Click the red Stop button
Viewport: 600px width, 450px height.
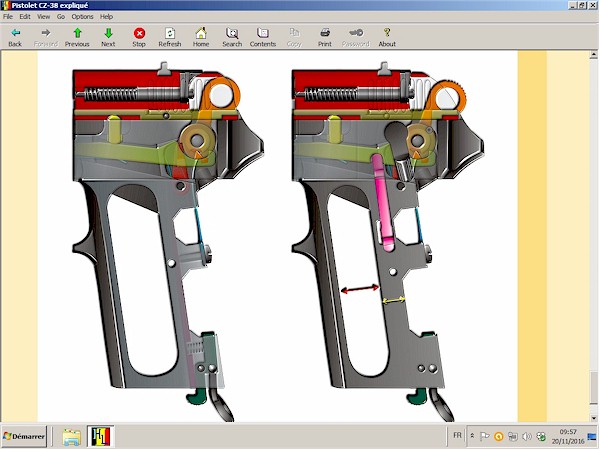(139, 37)
